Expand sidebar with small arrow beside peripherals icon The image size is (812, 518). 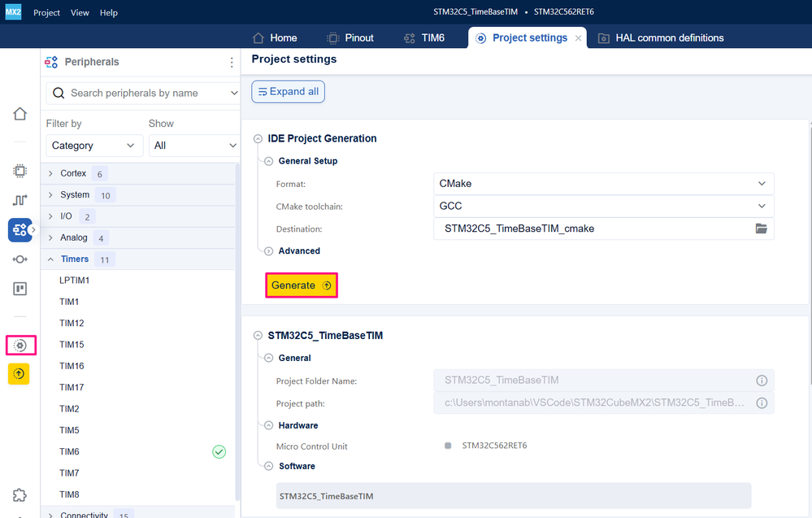coord(33,229)
